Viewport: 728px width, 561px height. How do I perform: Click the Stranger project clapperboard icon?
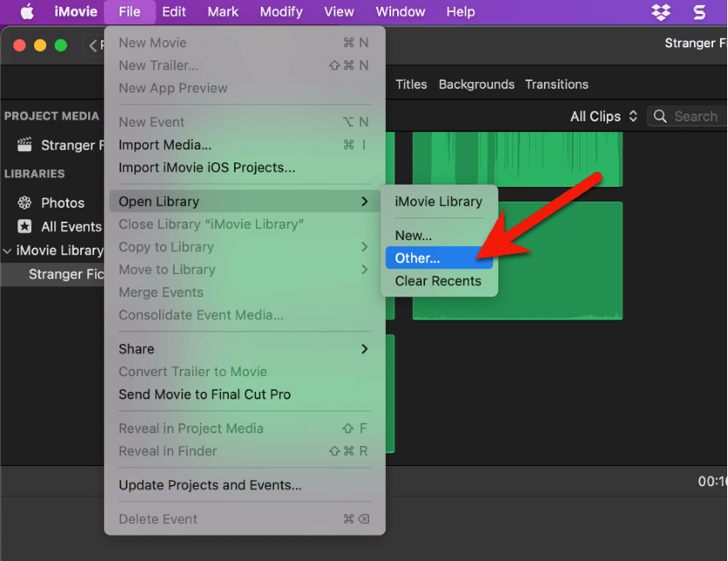pyautogui.click(x=24, y=145)
